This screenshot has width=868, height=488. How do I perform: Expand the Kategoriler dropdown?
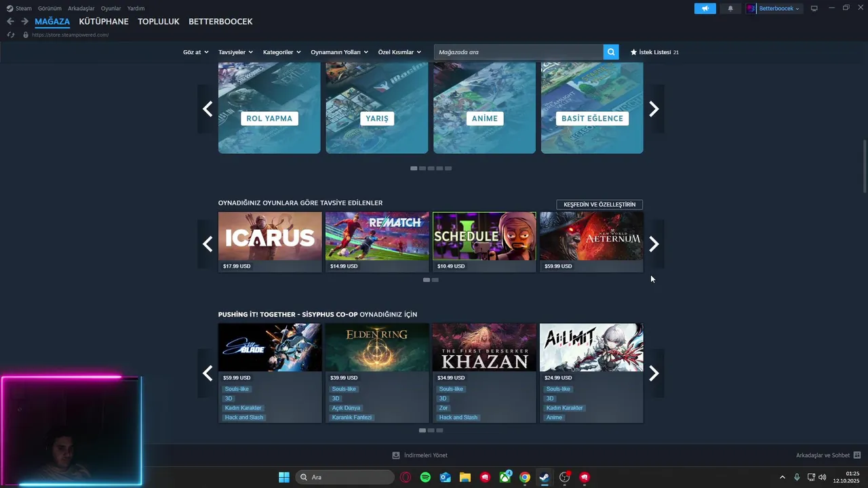click(281, 52)
